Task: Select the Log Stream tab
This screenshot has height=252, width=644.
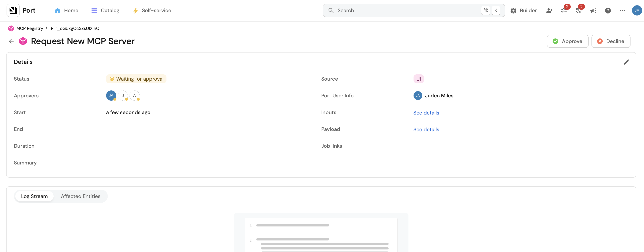Action: pos(34,196)
